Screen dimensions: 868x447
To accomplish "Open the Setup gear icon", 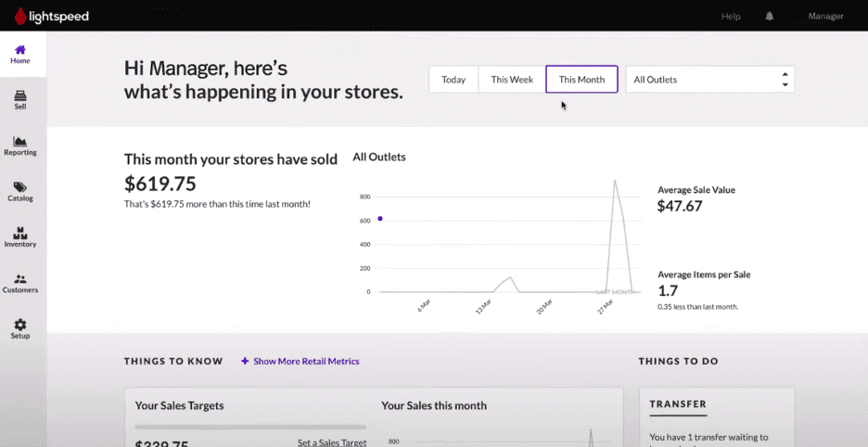I will (x=20, y=326).
